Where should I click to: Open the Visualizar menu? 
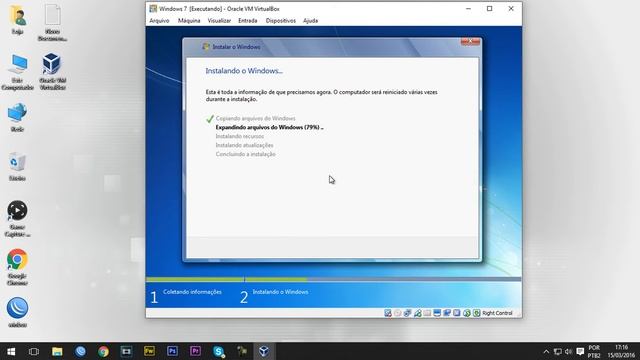pos(219,20)
